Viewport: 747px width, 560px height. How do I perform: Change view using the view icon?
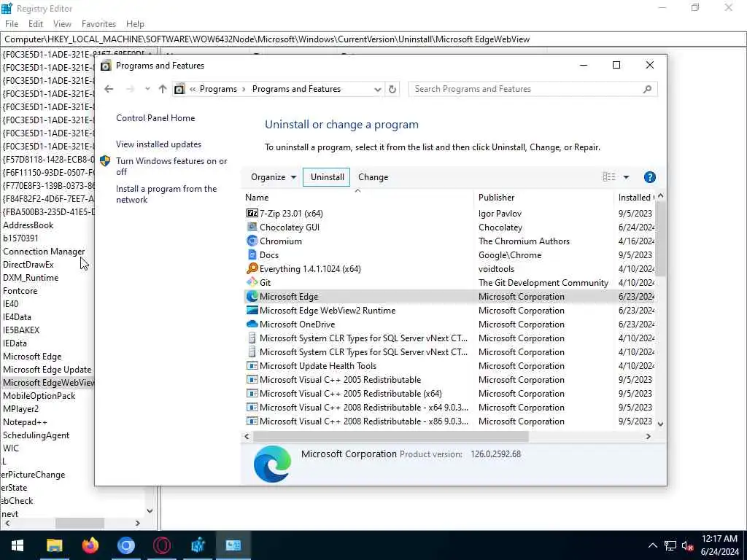[x=609, y=177]
